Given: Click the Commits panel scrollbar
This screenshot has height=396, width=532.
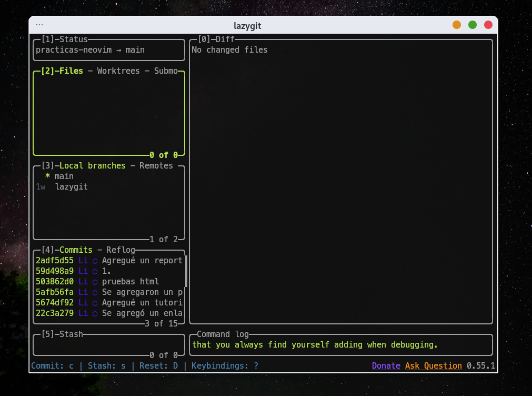Looking at the screenshot, I should click(186, 271).
